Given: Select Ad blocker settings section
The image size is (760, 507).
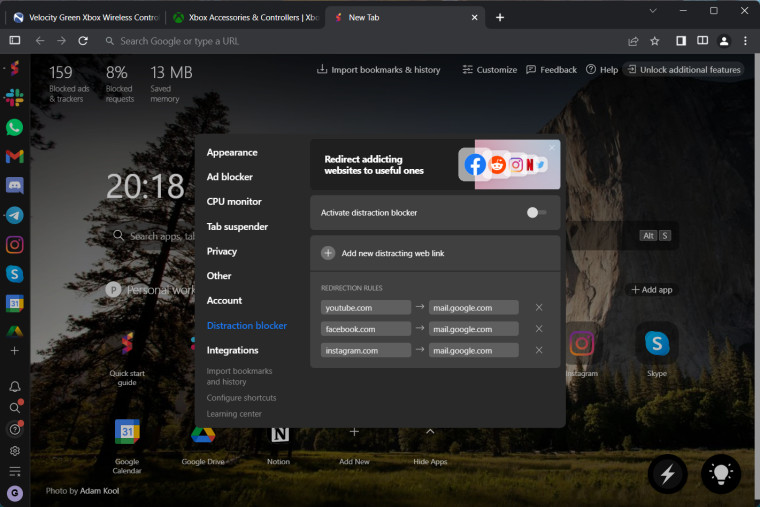Looking at the screenshot, I should pos(229,177).
